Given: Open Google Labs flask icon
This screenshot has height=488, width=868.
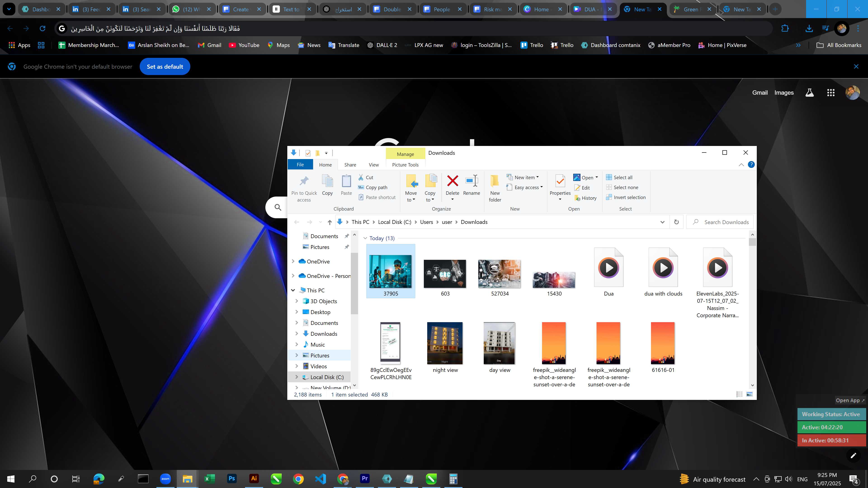Looking at the screenshot, I should pyautogui.click(x=809, y=93).
